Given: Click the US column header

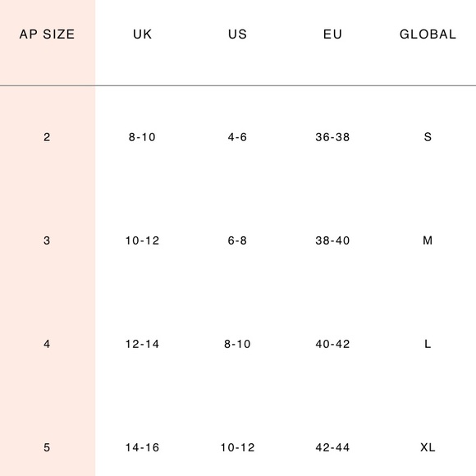Looking at the screenshot, I should click(x=237, y=34).
